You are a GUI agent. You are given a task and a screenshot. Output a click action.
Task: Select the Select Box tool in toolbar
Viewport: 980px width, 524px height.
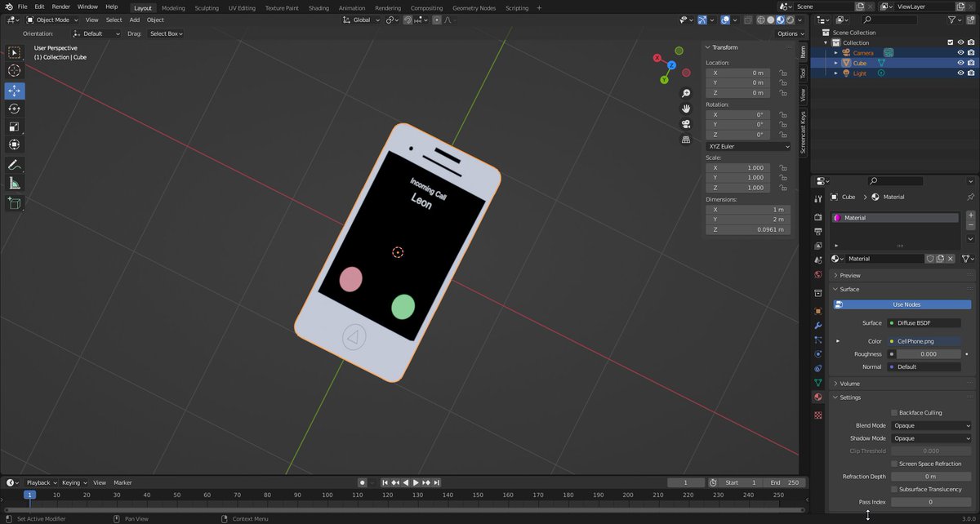click(x=15, y=52)
